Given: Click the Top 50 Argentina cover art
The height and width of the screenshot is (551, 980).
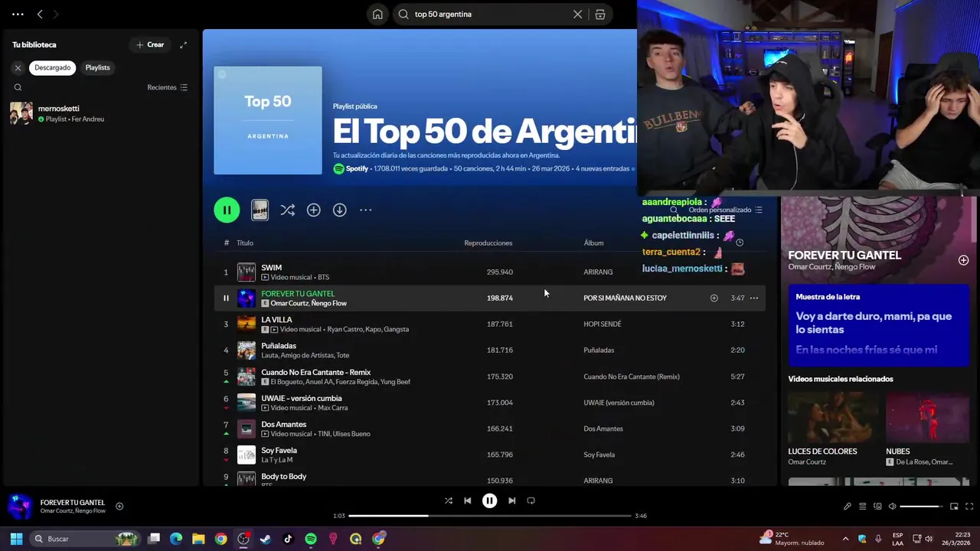Looking at the screenshot, I should click(x=268, y=120).
